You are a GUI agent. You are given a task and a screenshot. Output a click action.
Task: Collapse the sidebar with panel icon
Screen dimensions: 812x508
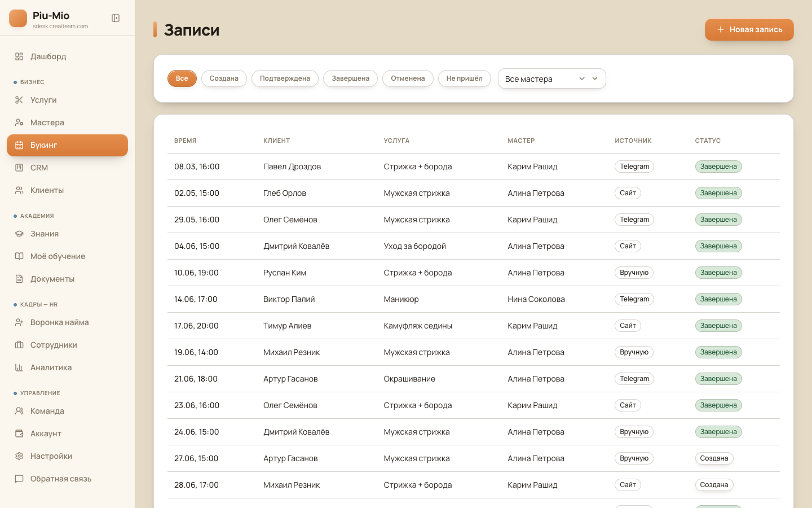coord(116,18)
